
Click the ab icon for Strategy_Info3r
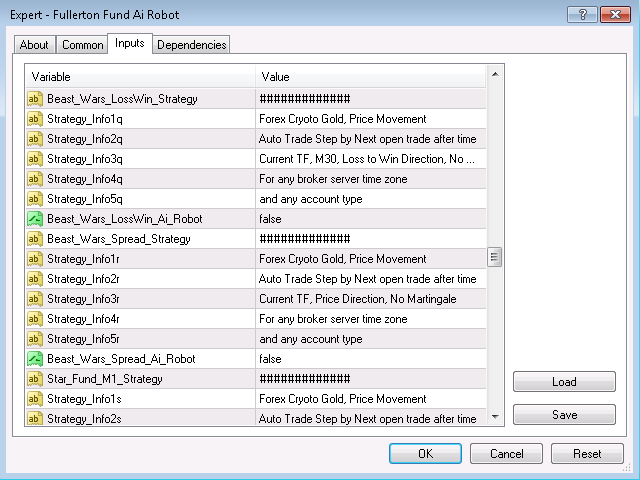(35, 299)
